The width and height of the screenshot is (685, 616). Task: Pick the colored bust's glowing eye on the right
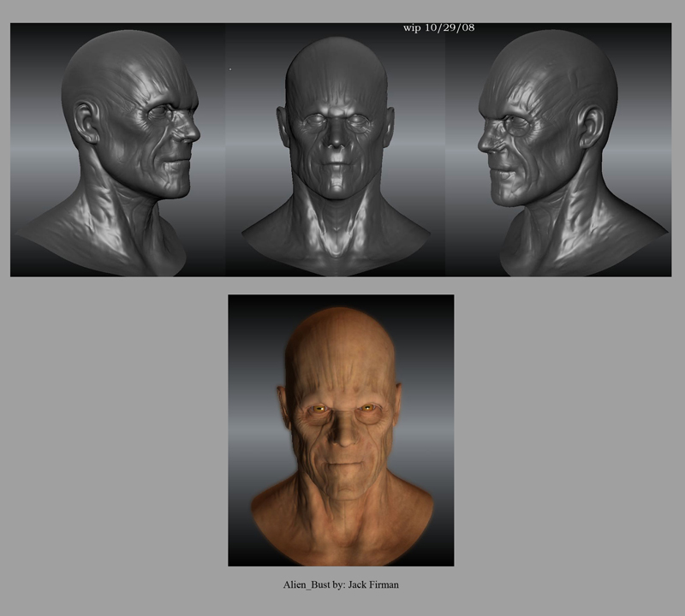(x=368, y=411)
